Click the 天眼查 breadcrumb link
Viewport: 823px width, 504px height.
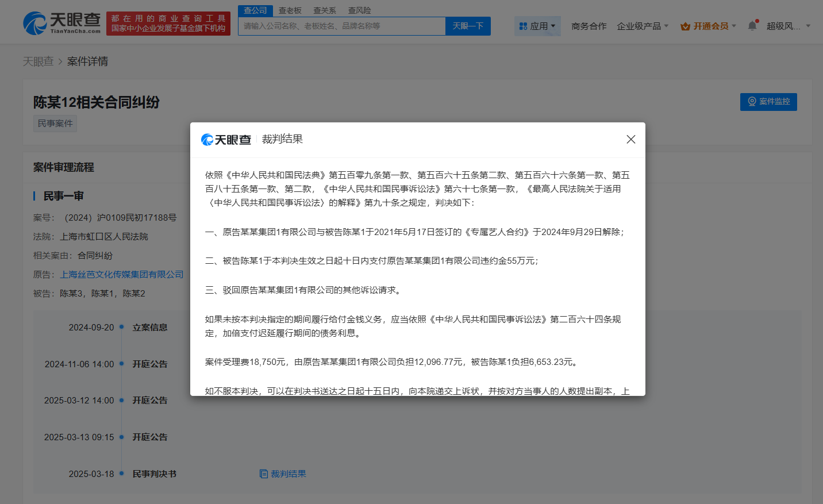pyautogui.click(x=38, y=61)
